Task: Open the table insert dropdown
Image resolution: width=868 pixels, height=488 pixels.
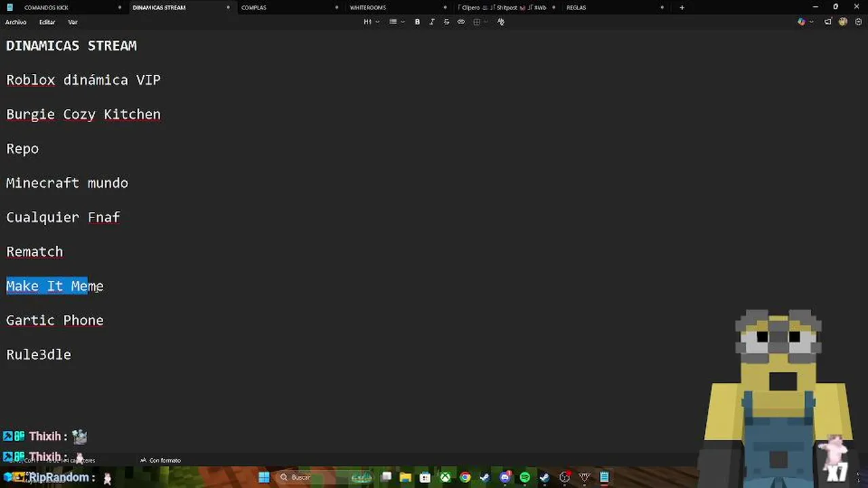Action: 479,22
